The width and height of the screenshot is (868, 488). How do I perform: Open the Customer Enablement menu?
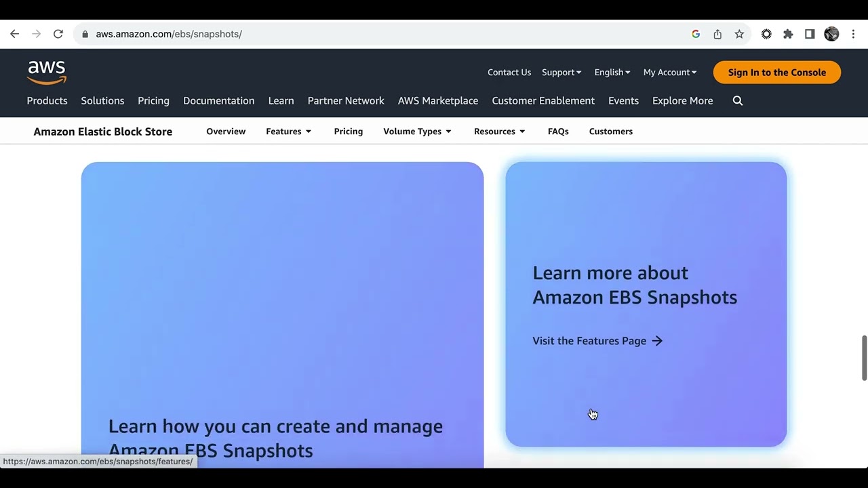(x=543, y=100)
